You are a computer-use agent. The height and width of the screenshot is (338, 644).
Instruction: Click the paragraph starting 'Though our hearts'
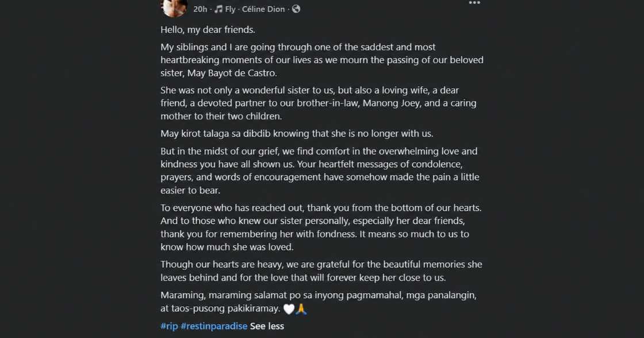pyautogui.click(x=321, y=271)
